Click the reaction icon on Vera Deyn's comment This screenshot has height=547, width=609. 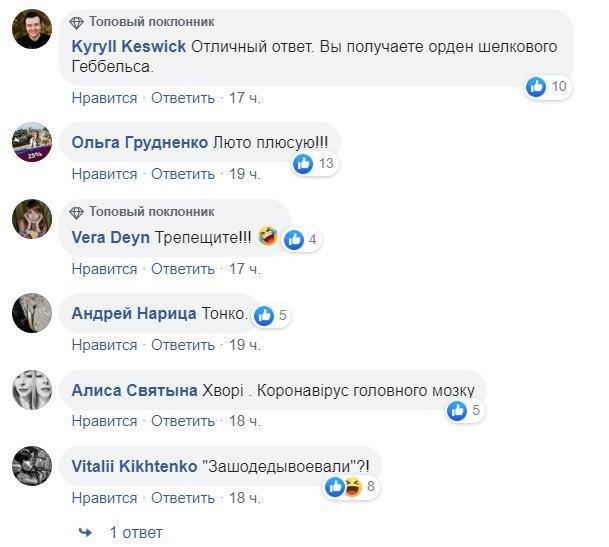point(294,239)
